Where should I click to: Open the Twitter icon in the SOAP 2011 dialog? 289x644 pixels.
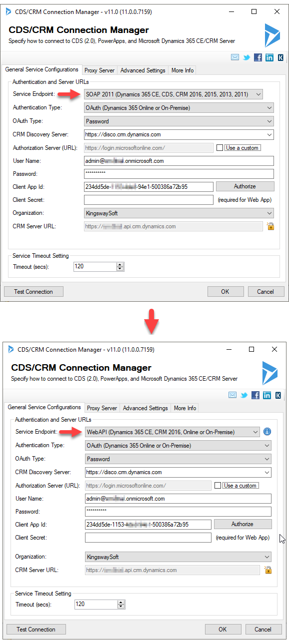(246, 57)
